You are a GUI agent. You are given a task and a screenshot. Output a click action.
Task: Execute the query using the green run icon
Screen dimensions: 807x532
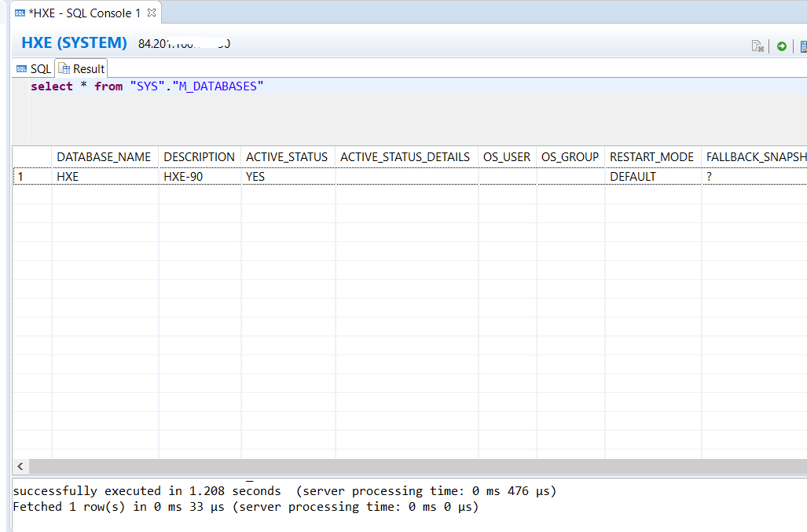pyautogui.click(x=781, y=46)
